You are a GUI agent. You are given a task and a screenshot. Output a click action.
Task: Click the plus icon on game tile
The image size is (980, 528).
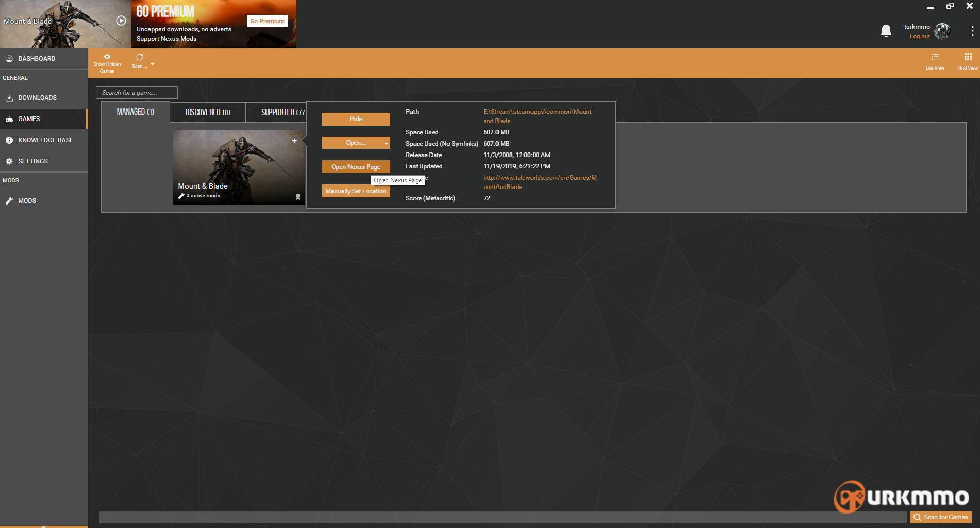(x=294, y=141)
